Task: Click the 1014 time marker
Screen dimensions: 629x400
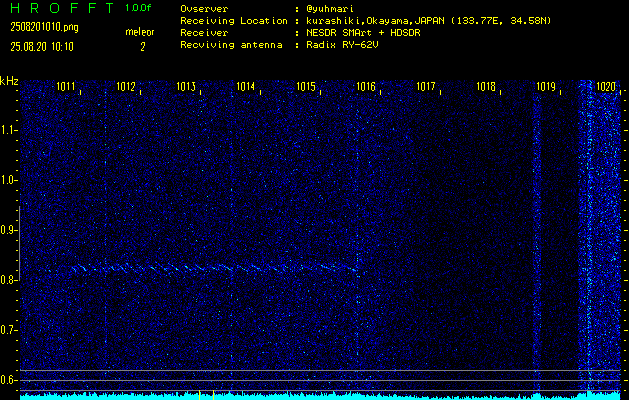Action: pyautogui.click(x=246, y=87)
